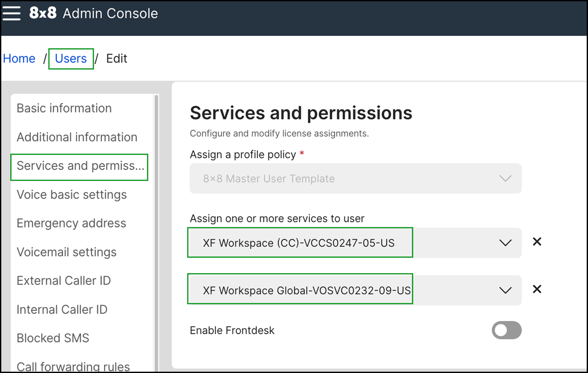
Task: Remove XF Workspace Global service with X
Action: point(537,289)
